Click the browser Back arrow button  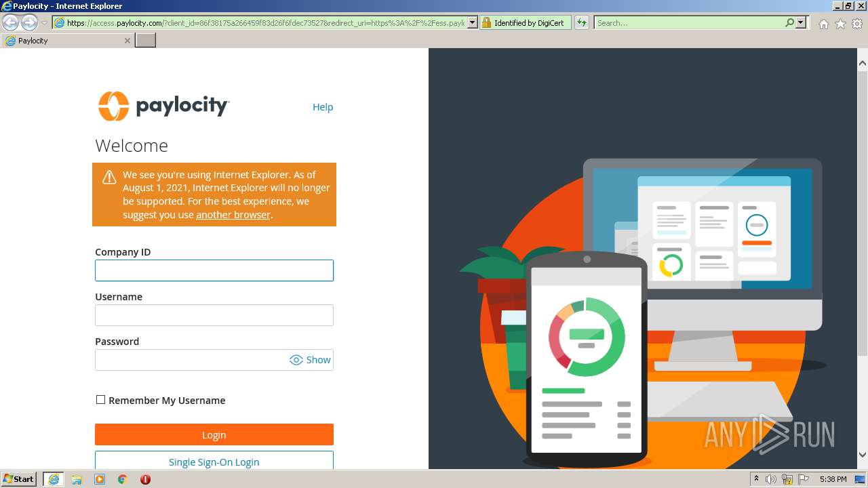point(11,22)
